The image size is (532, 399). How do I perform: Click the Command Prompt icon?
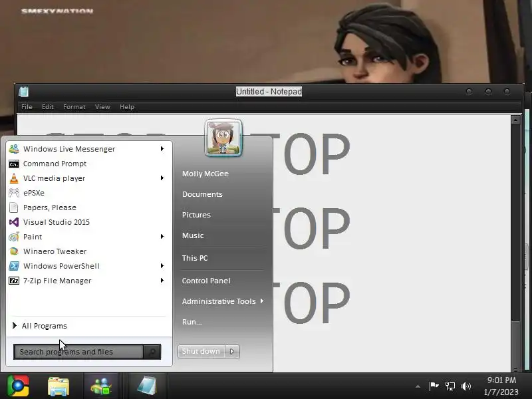coord(14,164)
